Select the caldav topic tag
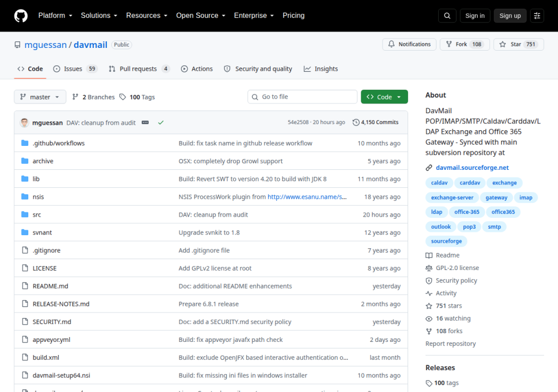 pos(439,183)
